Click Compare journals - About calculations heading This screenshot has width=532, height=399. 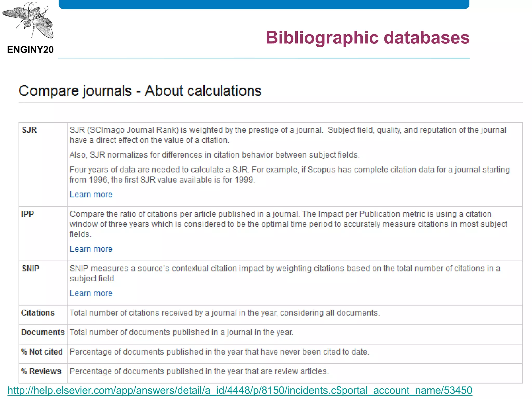[x=140, y=91]
